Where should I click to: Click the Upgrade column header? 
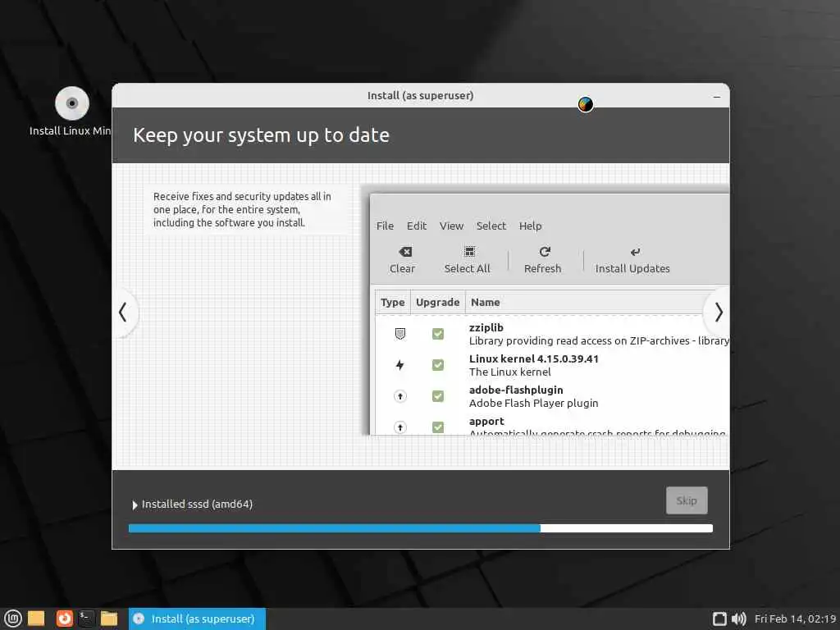[x=438, y=302]
